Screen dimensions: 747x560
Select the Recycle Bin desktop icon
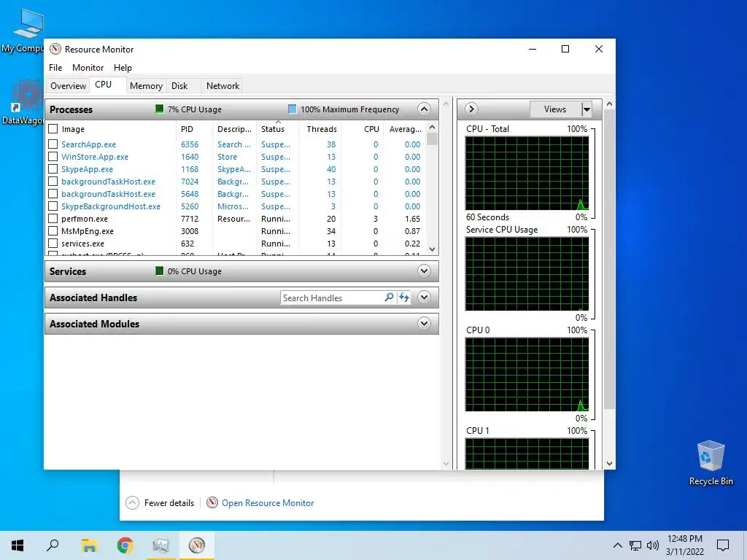pyautogui.click(x=711, y=463)
